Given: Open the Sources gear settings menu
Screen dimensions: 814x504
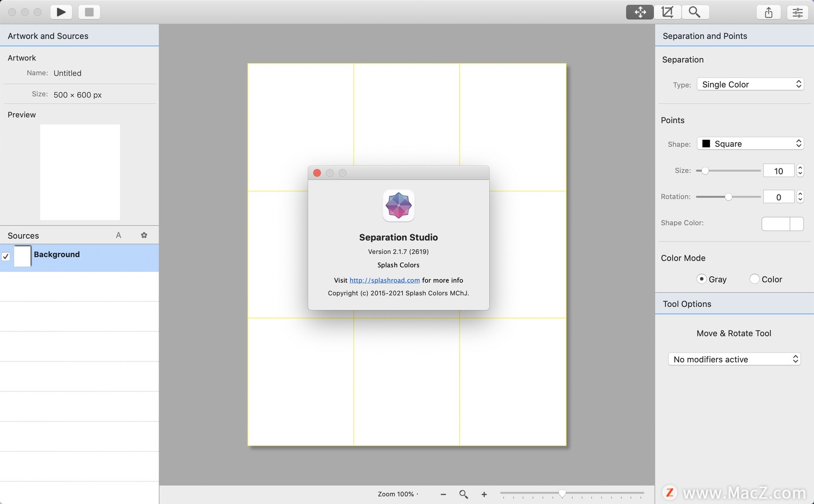Looking at the screenshot, I should point(144,235).
